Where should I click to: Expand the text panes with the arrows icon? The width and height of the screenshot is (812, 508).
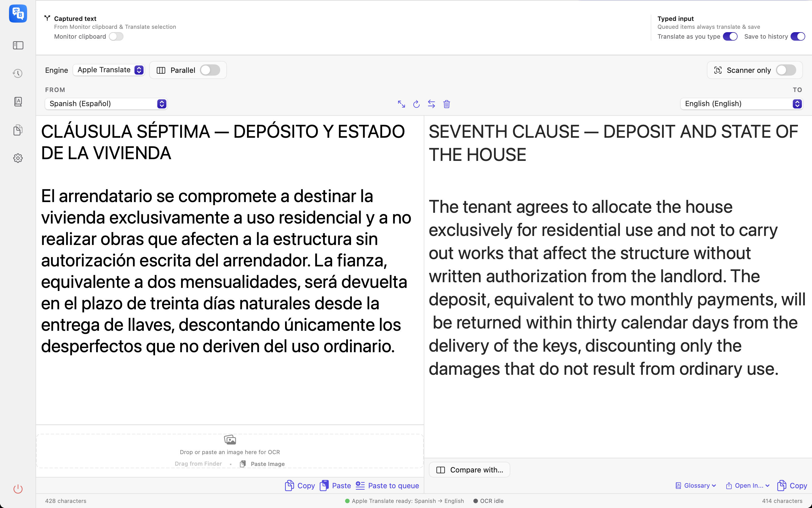click(401, 104)
